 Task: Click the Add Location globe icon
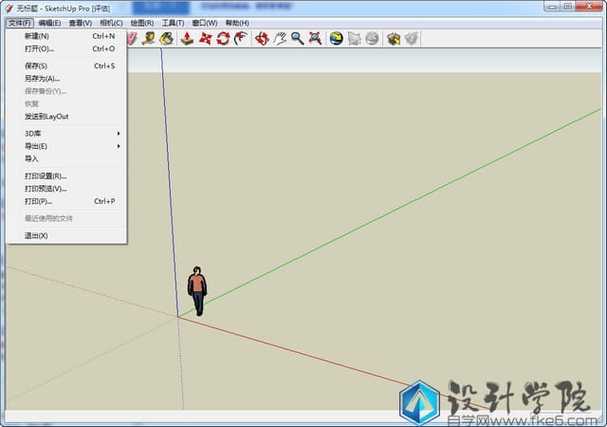[x=336, y=38]
